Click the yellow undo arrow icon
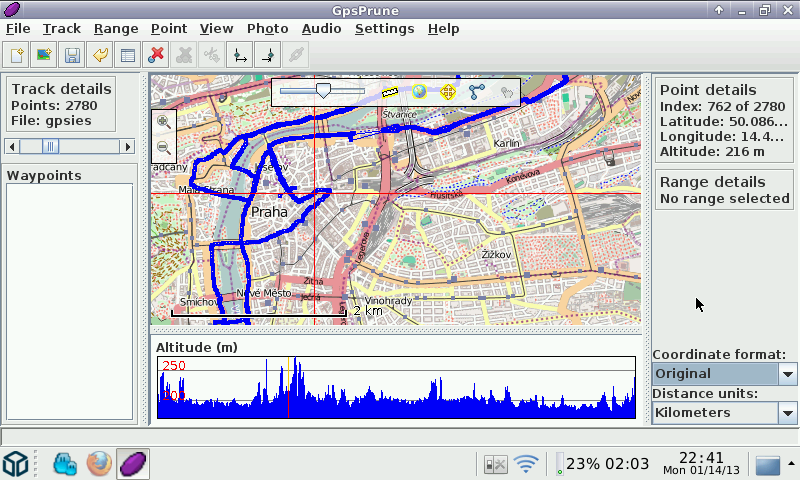 tap(100, 55)
